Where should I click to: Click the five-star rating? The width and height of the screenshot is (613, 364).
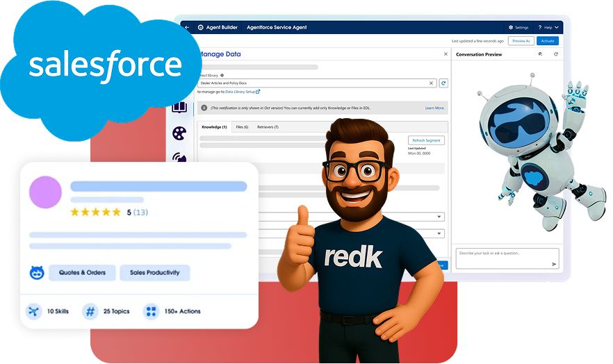[x=95, y=212]
